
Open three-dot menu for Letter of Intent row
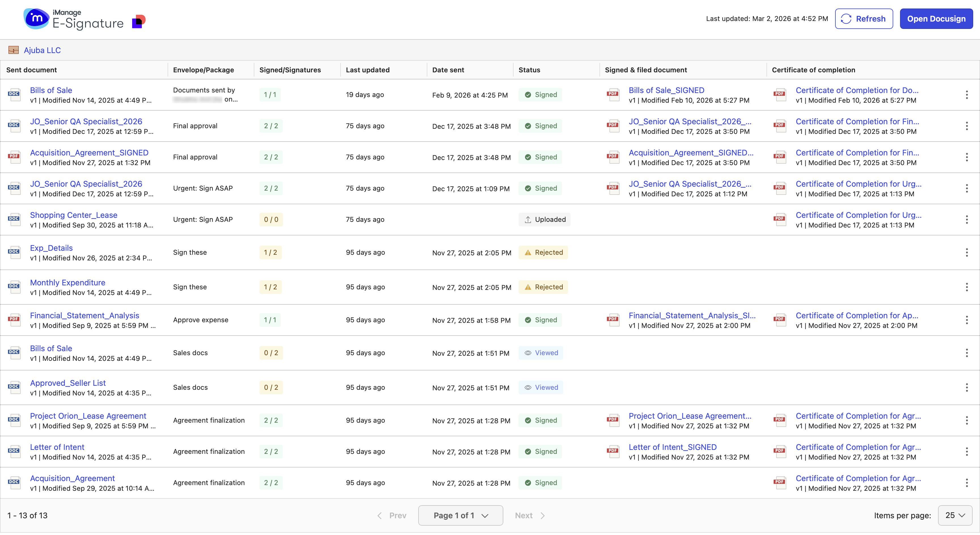click(966, 452)
